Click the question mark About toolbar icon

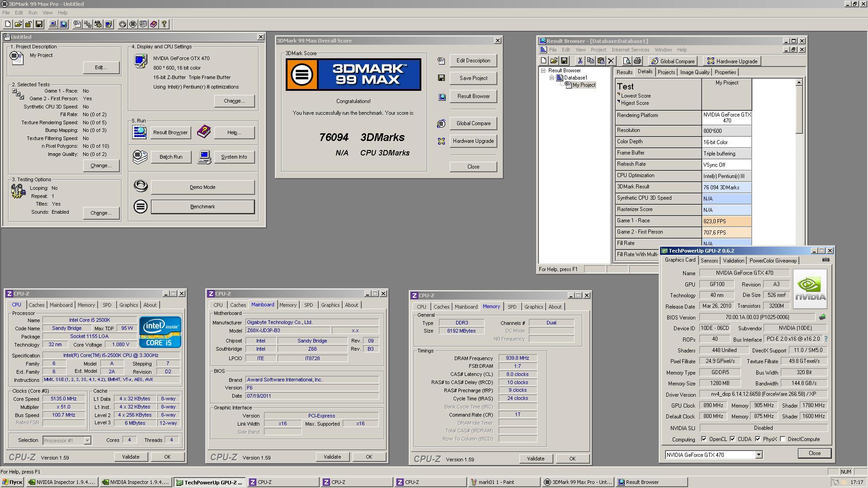tap(164, 24)
